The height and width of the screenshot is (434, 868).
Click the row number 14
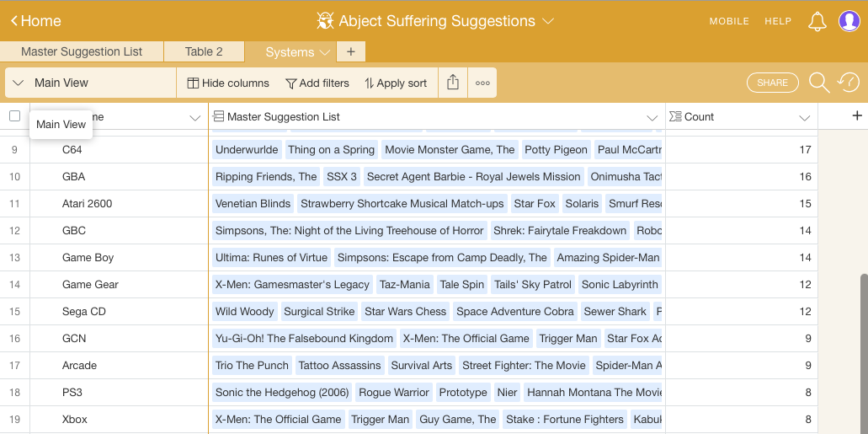pyautogui.click(x=15, y=284)
